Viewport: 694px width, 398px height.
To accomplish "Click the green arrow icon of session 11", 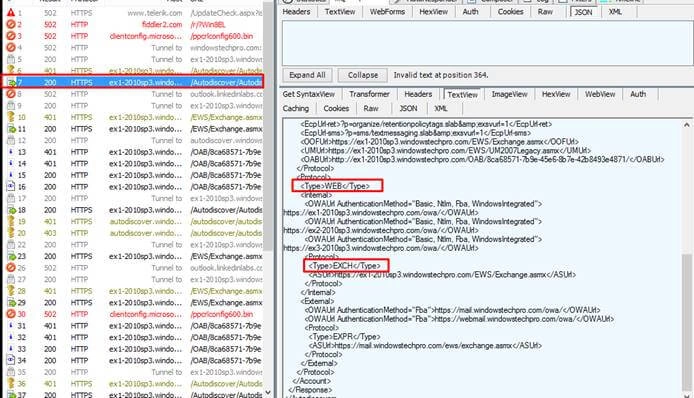I will (11, 129).
